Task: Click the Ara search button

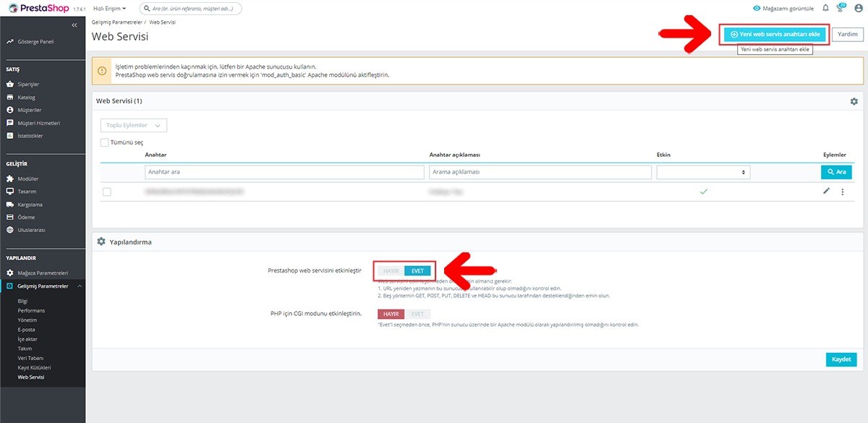Action: point(836,172)
